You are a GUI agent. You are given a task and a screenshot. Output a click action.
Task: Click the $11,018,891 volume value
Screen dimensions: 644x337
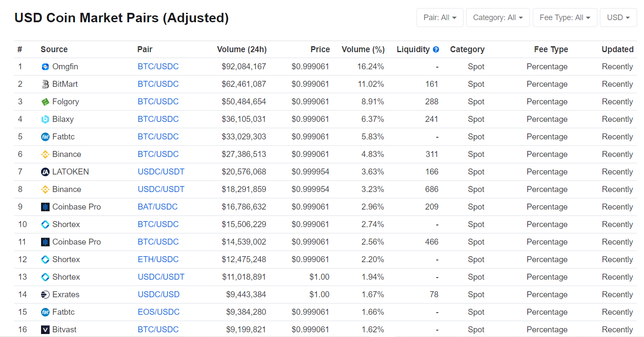click(244, 277)
